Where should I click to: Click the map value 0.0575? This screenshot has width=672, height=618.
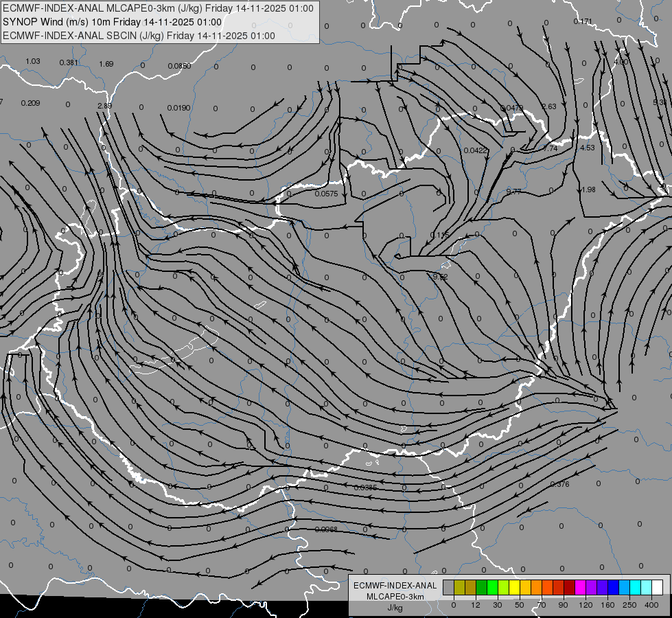pos(327,194)
